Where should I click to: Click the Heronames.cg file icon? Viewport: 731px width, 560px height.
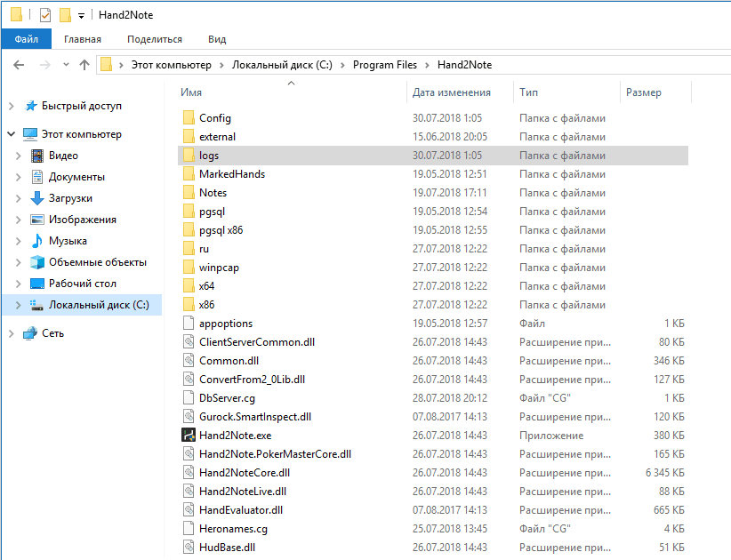tap(189, 528)
